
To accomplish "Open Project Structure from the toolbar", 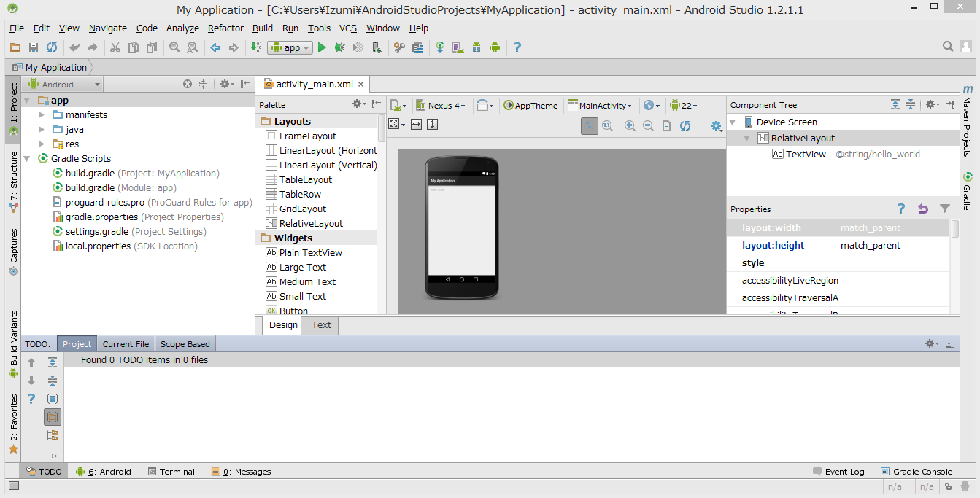I will (417, 47).
